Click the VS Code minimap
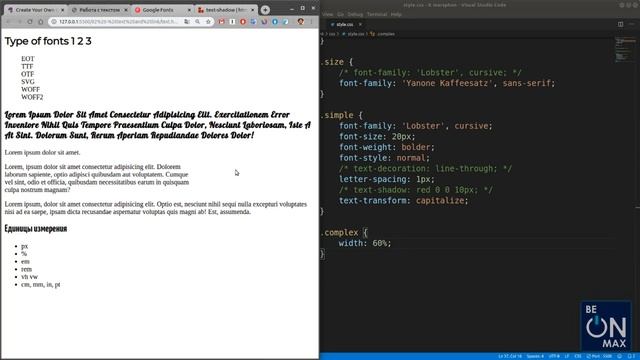Viewport: 640px width, 360px height. pyautogui.click(x=625, y=51)
